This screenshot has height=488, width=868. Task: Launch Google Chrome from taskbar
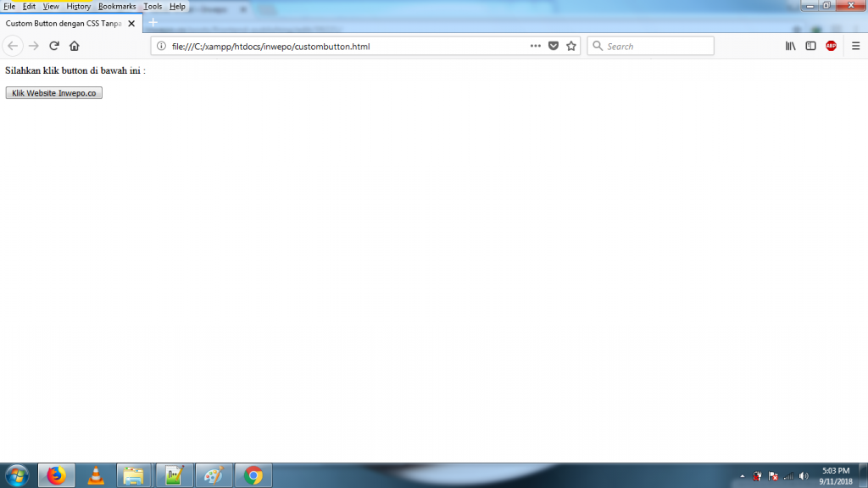click(x=253, y=476)
